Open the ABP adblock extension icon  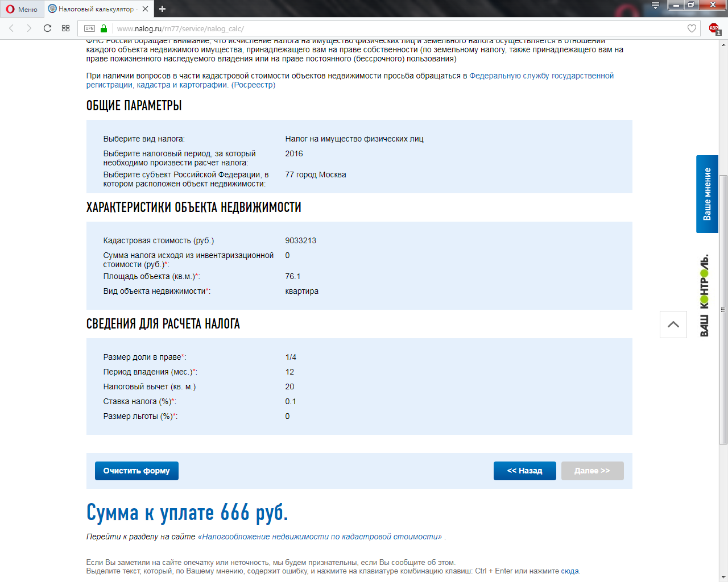click(x=714, y=28)
